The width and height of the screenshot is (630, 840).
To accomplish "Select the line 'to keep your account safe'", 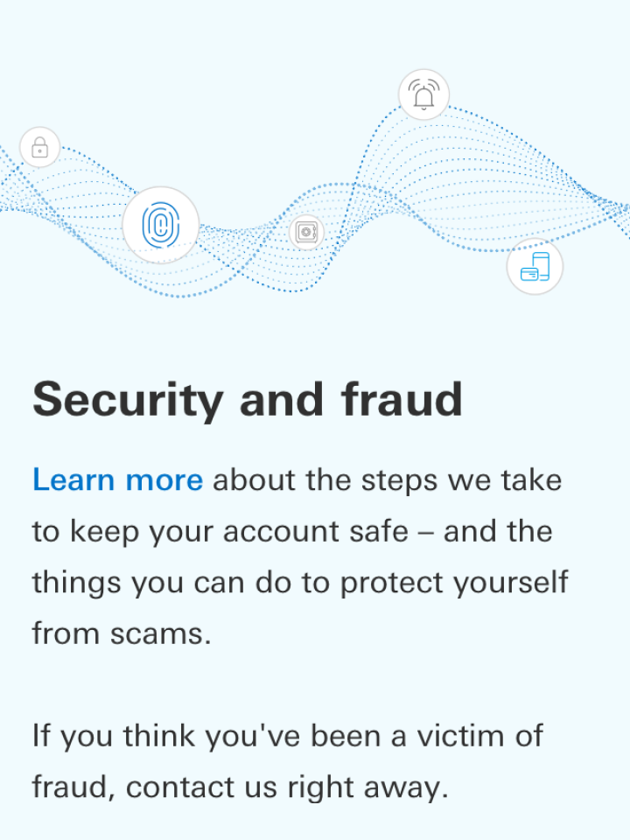I will coord(220,532).
